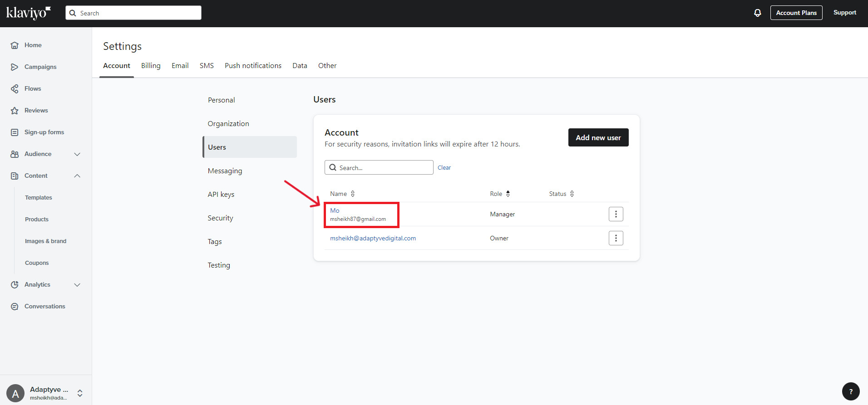Click the notification bell icon
This screenshot has height=405, width=868.
pyautogui.click(x=757, y=13)
